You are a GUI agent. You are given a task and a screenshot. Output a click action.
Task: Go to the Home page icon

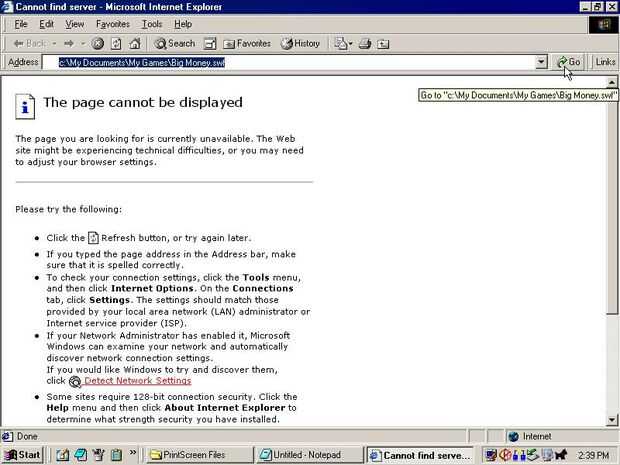[135, 43]
